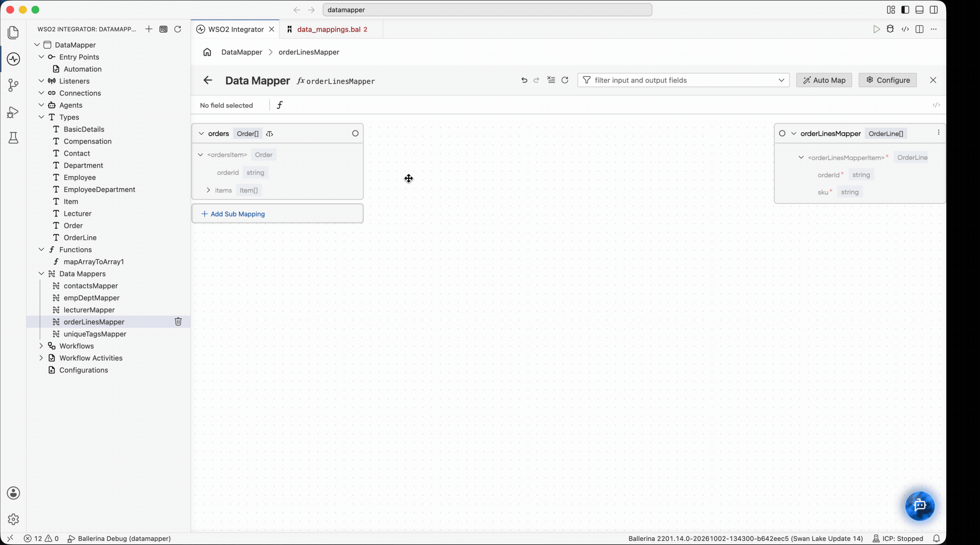980x545 pixels.
Task: Click the show source code icon in toolbar
Action: point(905,29)
